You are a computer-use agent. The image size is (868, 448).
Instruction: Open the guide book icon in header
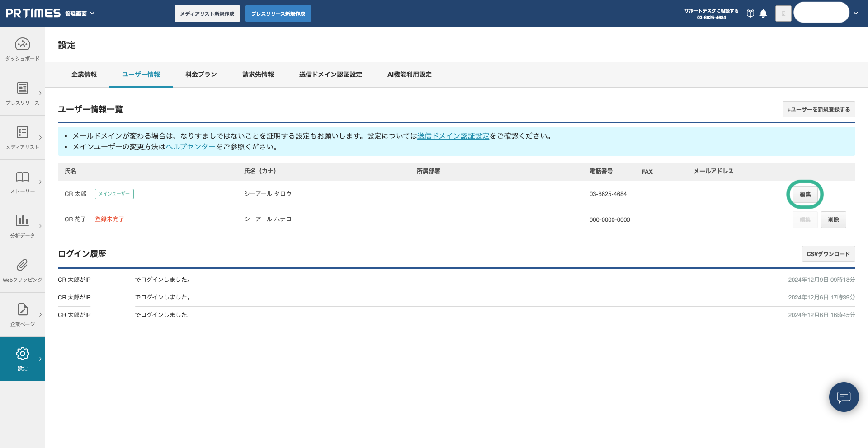750,14
